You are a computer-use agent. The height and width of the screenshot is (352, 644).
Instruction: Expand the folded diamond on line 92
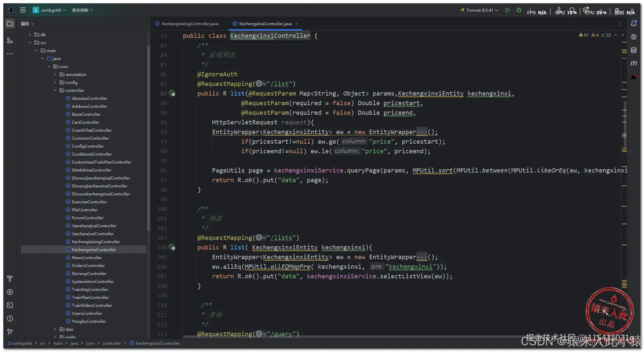(422, 132)
